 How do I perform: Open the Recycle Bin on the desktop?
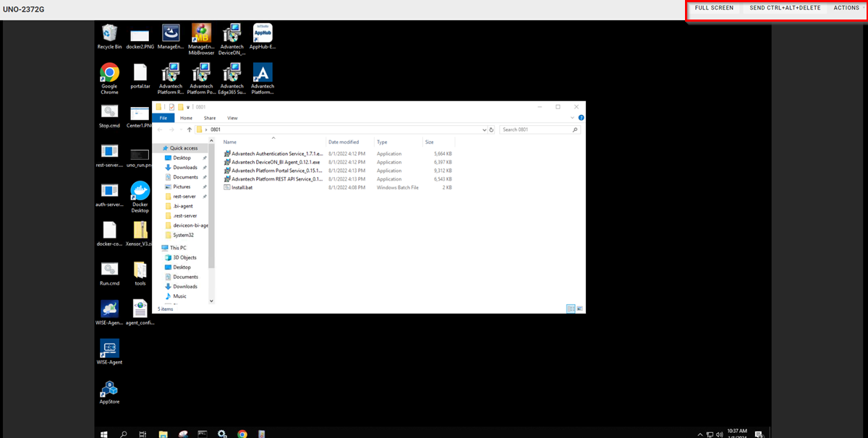(x=109, y=33)
